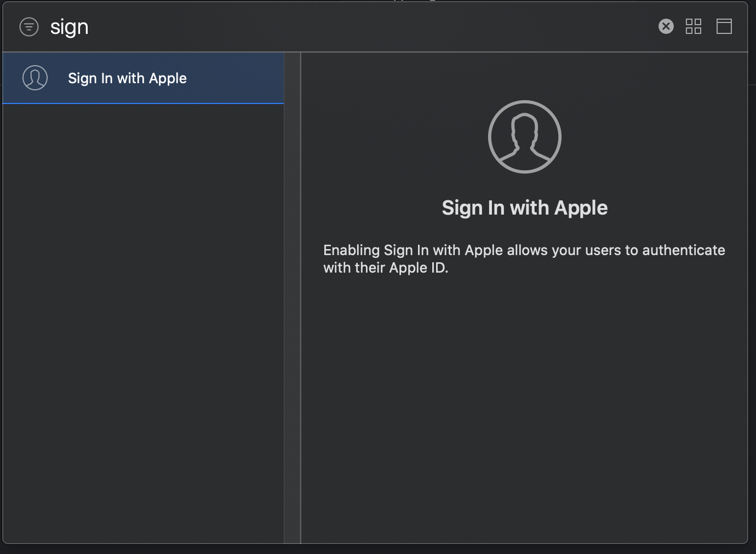Open the search filter options icon
This screenshot has width=756, height=554.
[x=29, y=27]
